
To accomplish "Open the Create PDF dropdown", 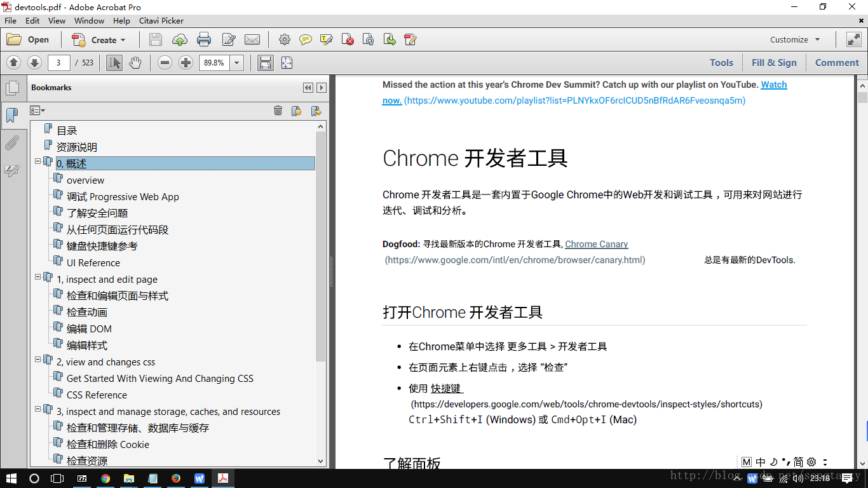I will pos(98,39).
